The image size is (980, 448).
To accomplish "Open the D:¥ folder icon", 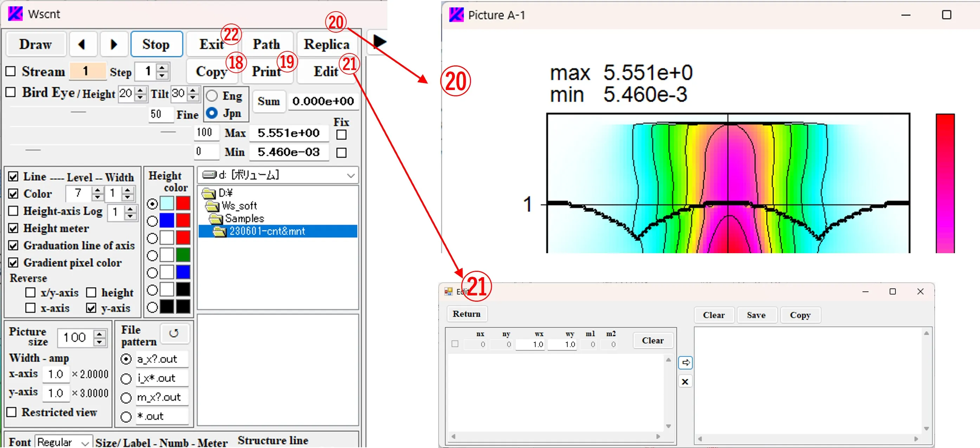I will [209, 193].
